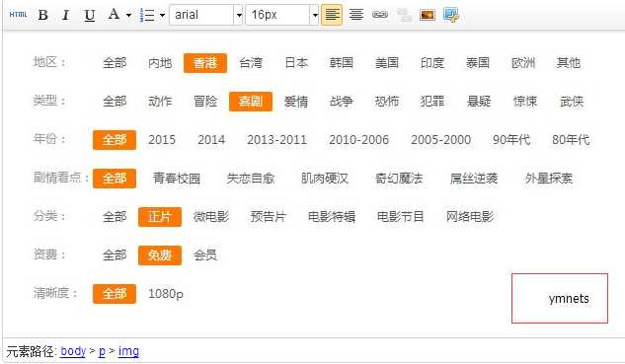
Task: Toggle left alignment button
Action: click(332, 15)
